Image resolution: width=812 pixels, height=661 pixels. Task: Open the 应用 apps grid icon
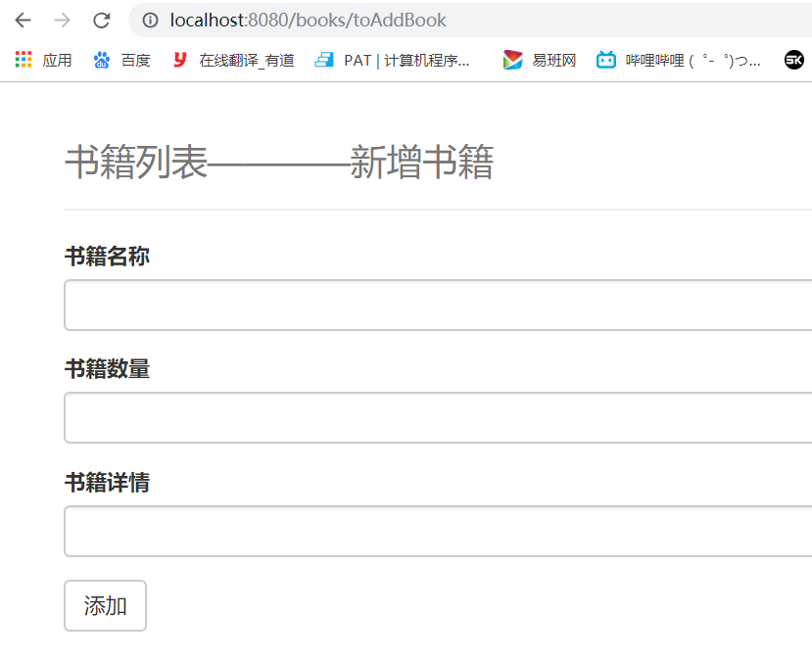24,60
